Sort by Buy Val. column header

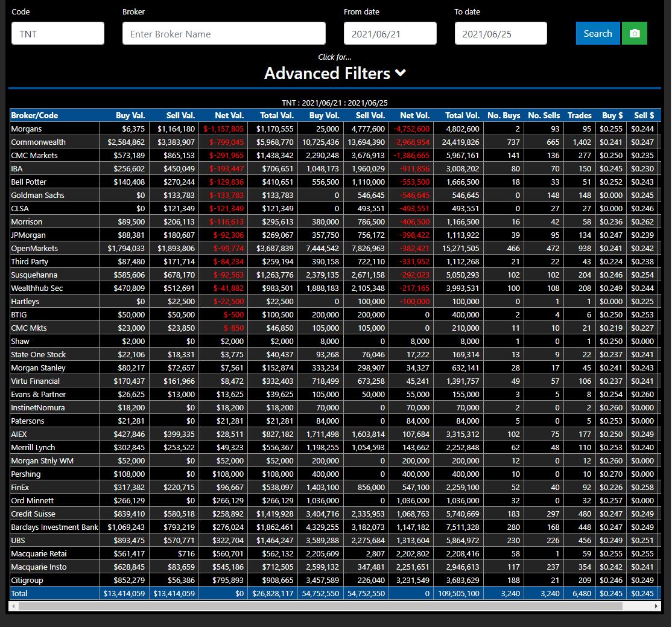point(130,115)
